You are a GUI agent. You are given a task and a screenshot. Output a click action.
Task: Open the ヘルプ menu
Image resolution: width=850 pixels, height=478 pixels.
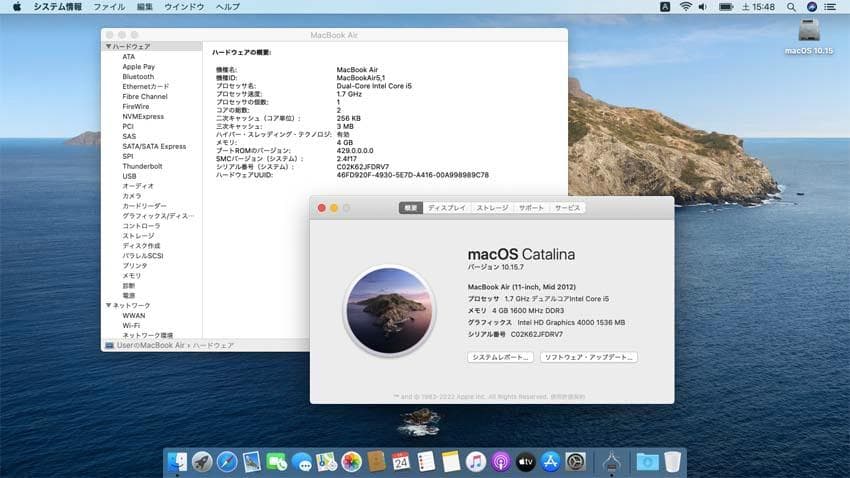click(228, 7)
